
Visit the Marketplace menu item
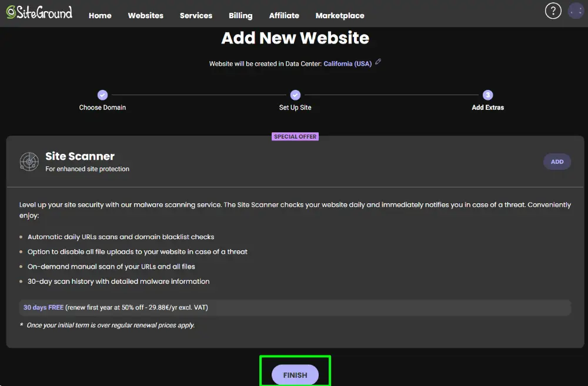[x=340, y=16]
